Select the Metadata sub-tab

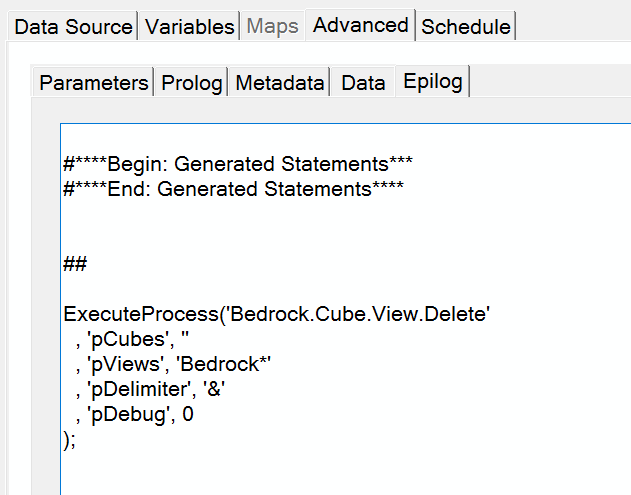(x=280, y=83)
